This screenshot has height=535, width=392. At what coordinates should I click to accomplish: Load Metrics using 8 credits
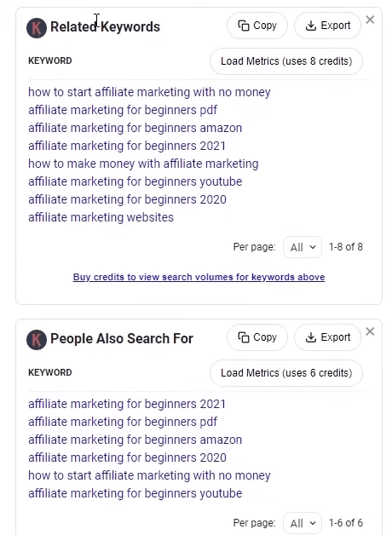(x=286, y=61)
